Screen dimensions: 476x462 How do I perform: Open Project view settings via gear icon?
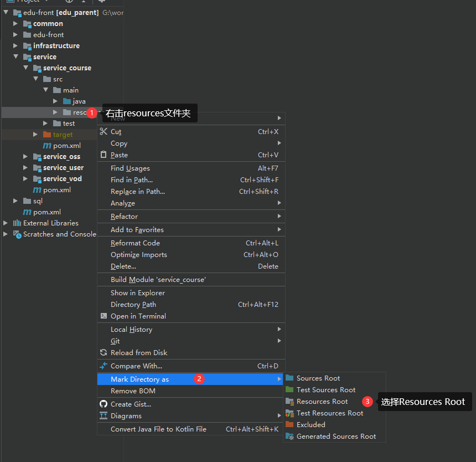tap(102, 2)
